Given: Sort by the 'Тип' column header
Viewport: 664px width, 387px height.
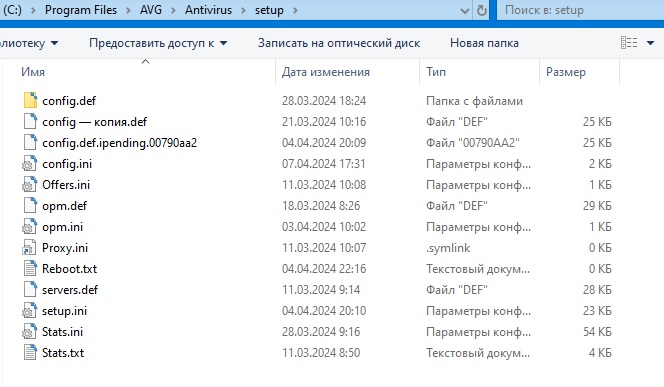Looking at the screenshot, I should coord(436,72).
